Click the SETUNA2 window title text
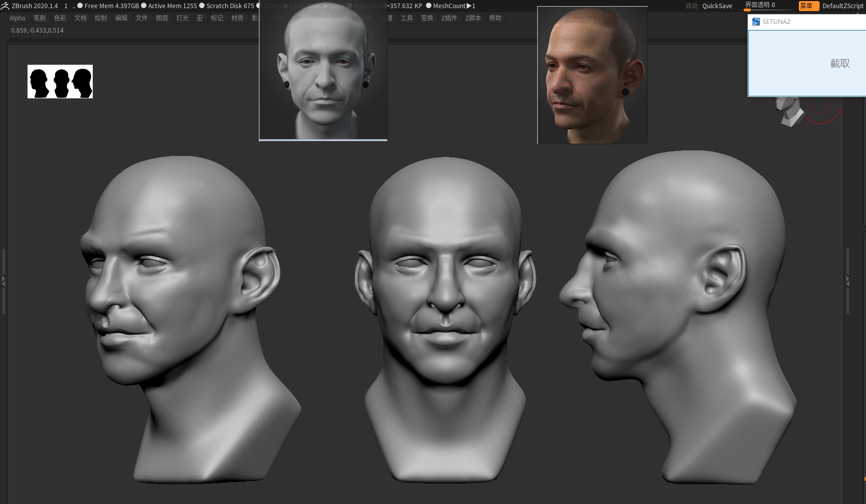 tap(776, 22)
